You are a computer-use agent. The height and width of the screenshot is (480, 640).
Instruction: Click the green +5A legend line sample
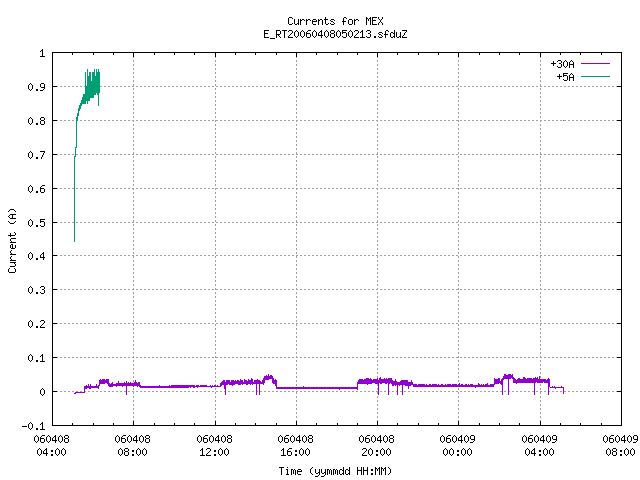(595, 77)
